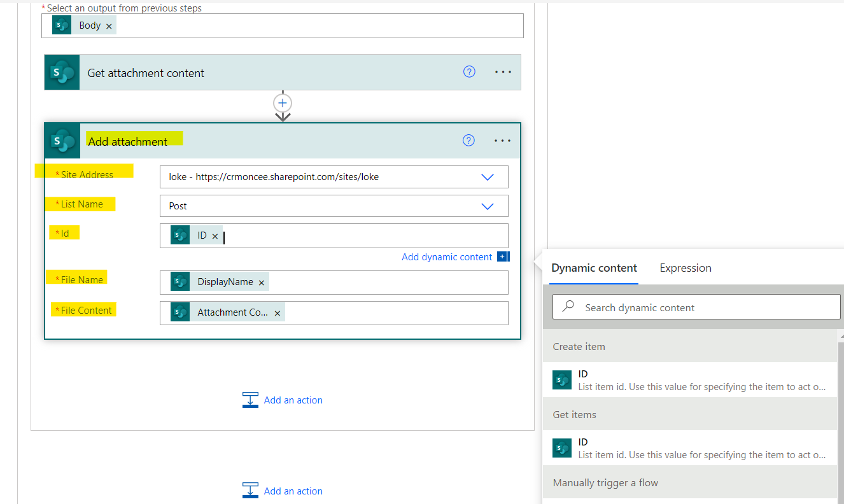Remove the ID token from Id field
This screenshot has width=844, height=504.
(x=215, y=236)
